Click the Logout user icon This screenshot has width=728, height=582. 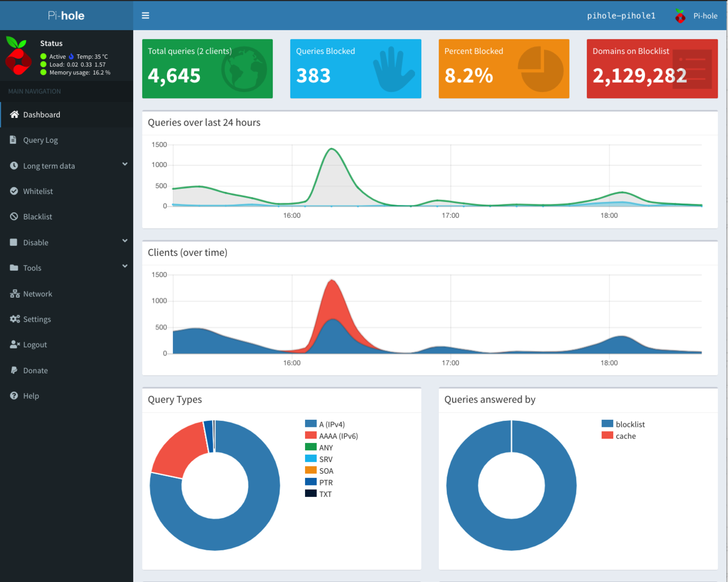[15, 344]
